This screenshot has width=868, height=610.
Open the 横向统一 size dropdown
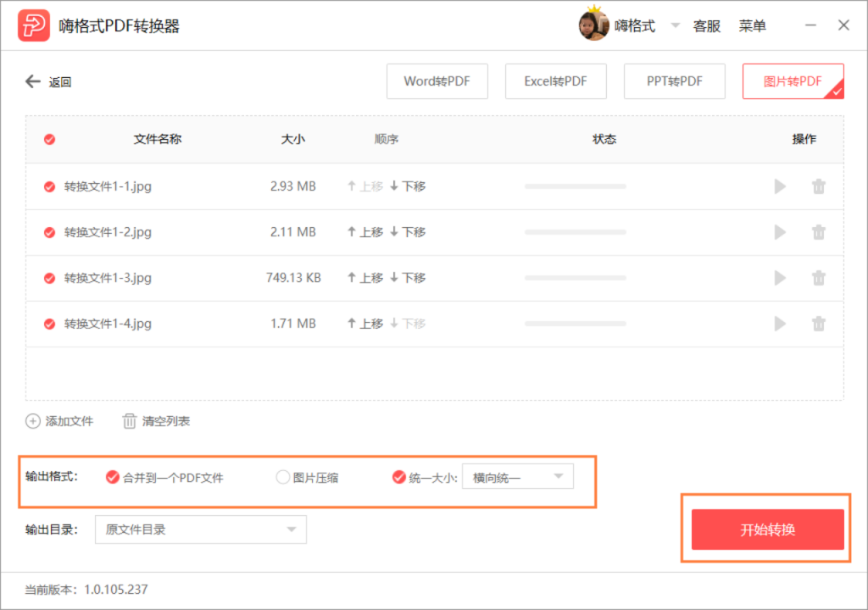point(518,477)
